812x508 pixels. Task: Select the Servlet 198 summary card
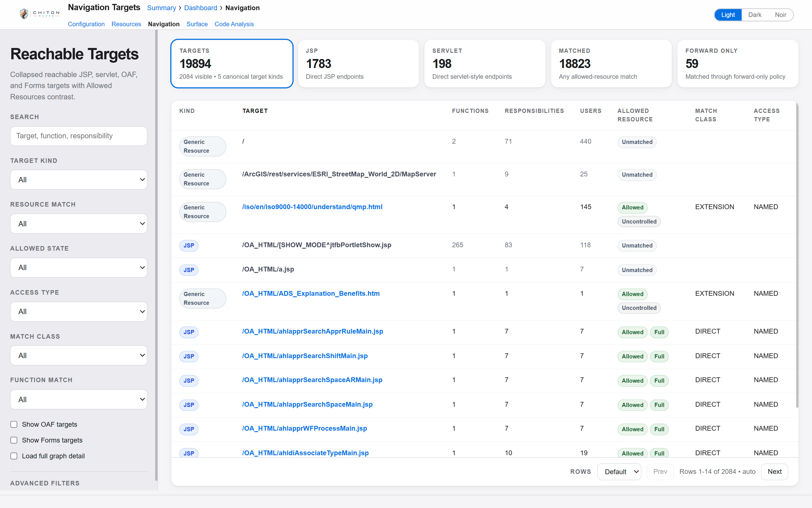coord(485,63)
